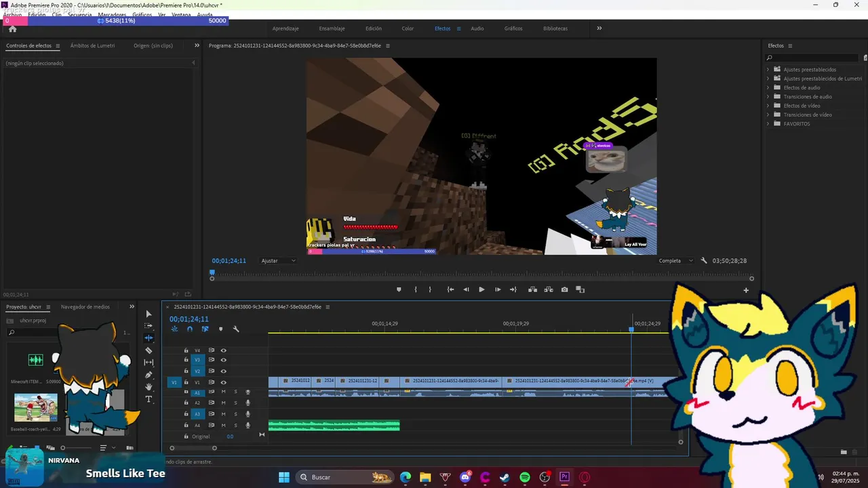This screenshot has height=488, width=868.
Task: Switch to Ensamblaje workspace
Action: click(x=332, y=28)
